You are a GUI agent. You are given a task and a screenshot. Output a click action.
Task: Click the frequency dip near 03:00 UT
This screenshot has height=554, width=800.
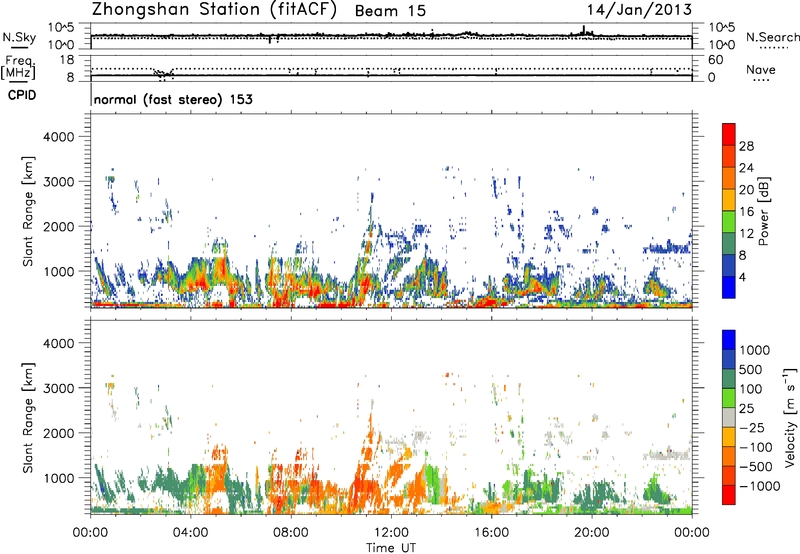[163, 74]
